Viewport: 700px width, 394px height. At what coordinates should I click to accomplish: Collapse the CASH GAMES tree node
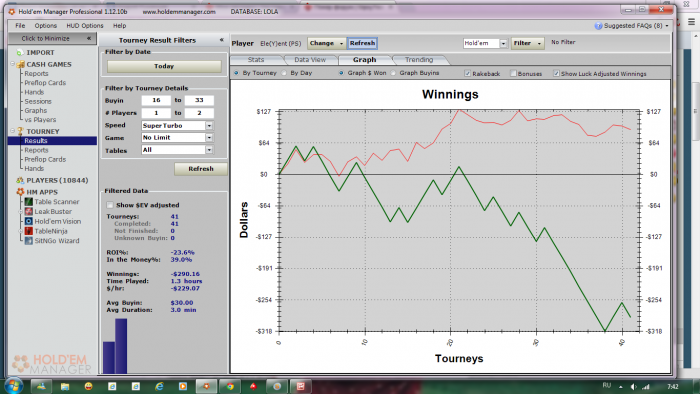pyautogui.click(x=12, y=64)
